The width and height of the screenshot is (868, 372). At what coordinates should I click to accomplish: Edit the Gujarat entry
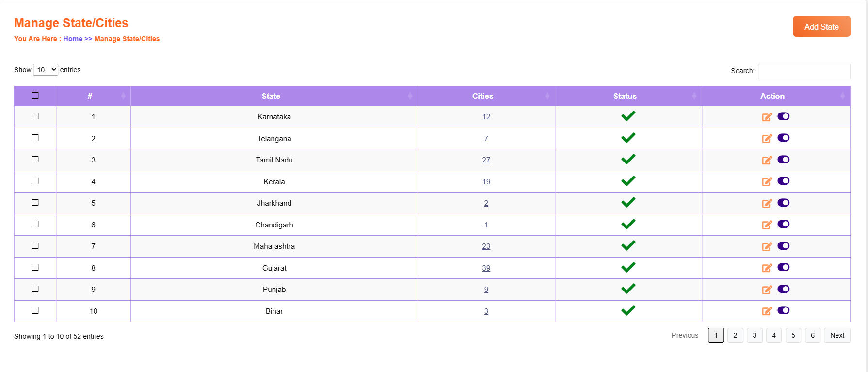pos(767,268)
